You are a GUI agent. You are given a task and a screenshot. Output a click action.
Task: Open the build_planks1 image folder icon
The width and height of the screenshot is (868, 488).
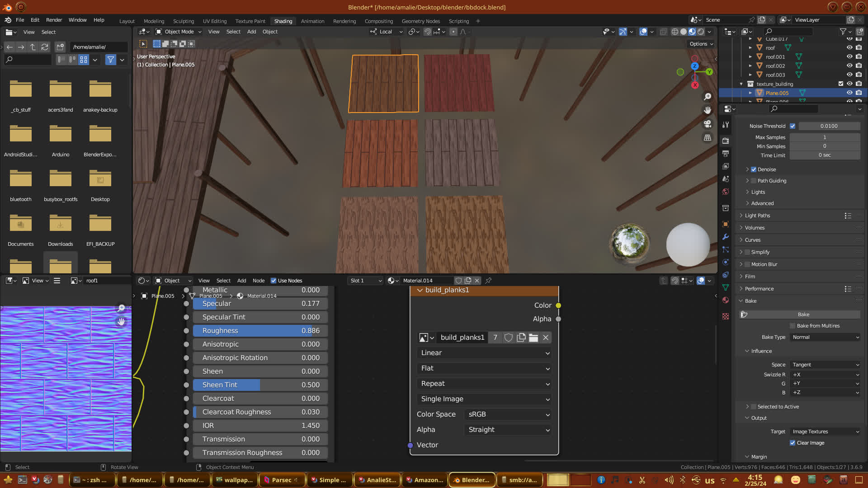point(533,338)
